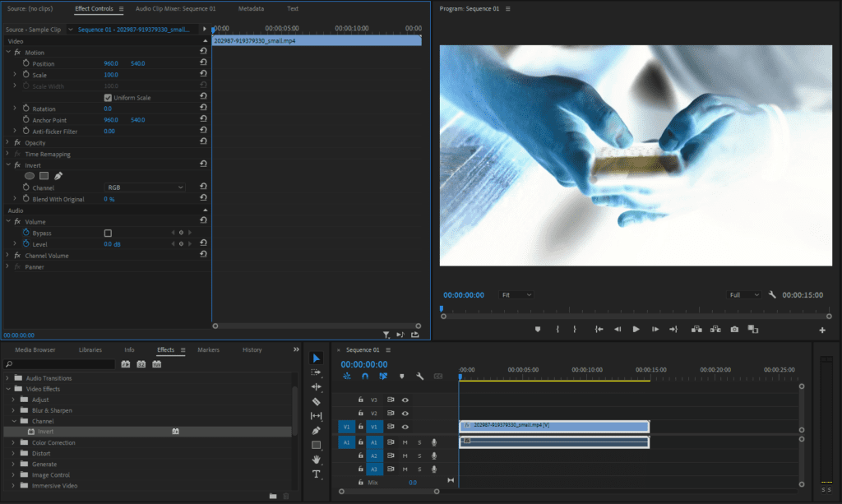Viewport: 842px width, 504px height.
Task: Open Timeline display settings wrench
Action: 420,377
